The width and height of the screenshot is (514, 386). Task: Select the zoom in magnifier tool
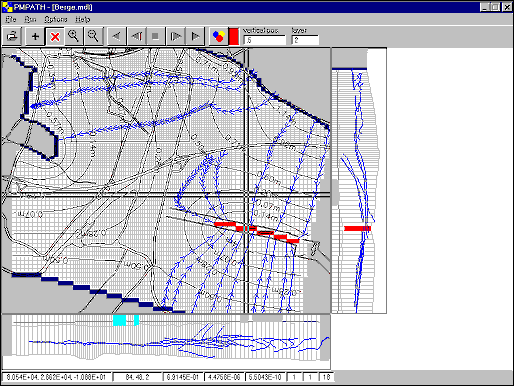click(x=73, y=36)
